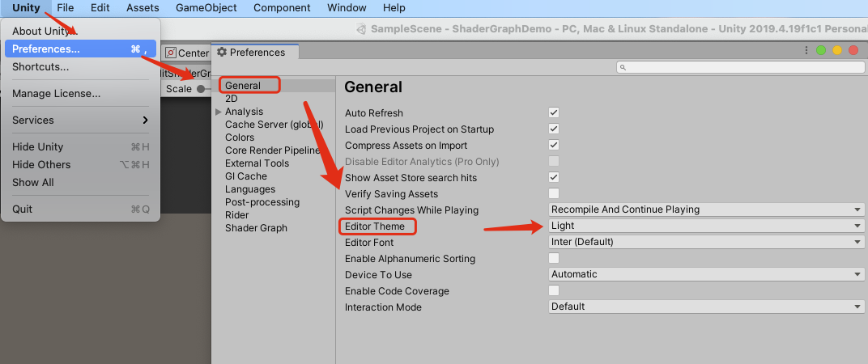Choose About Unity menu entry
Screen dimensions: 868x364
point(81,31)
